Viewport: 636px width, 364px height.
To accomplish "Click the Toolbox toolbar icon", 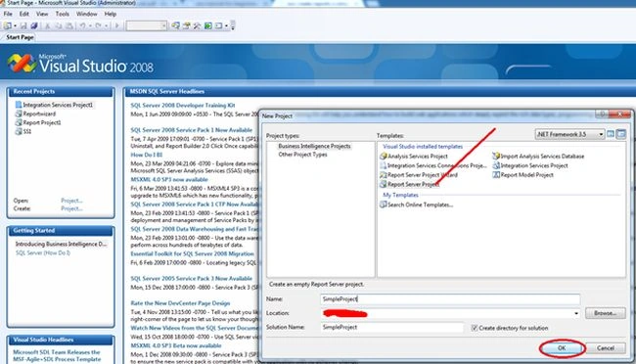I will click(x=197, y=26).
